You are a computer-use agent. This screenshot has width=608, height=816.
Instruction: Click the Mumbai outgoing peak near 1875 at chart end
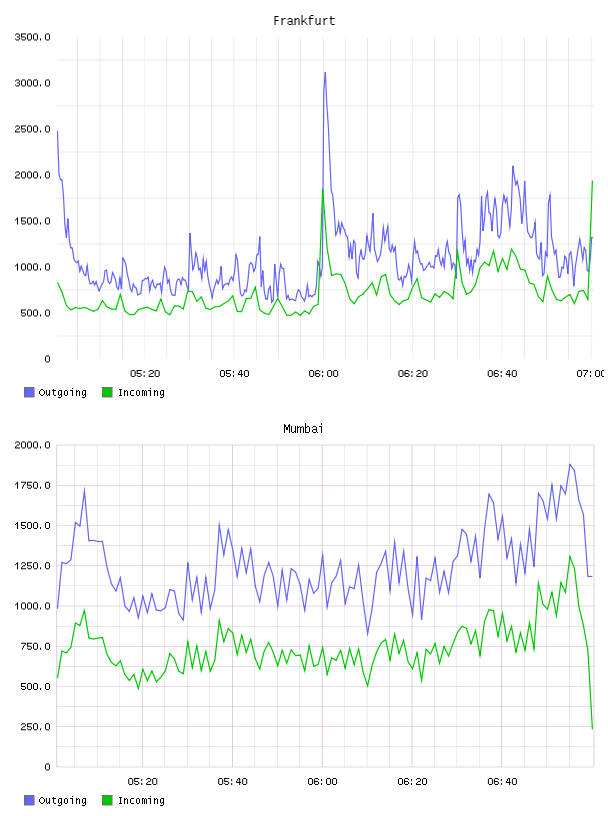(570, 465)
